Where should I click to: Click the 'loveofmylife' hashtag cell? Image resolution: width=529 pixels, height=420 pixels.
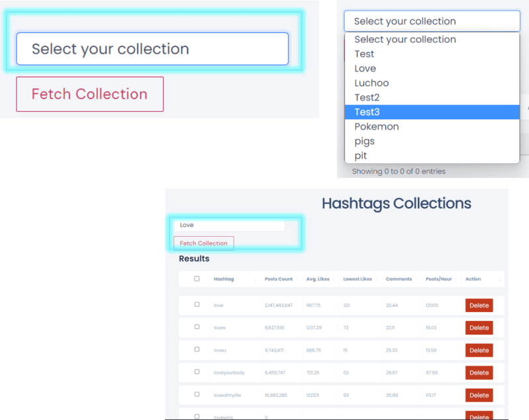(227, 395)
